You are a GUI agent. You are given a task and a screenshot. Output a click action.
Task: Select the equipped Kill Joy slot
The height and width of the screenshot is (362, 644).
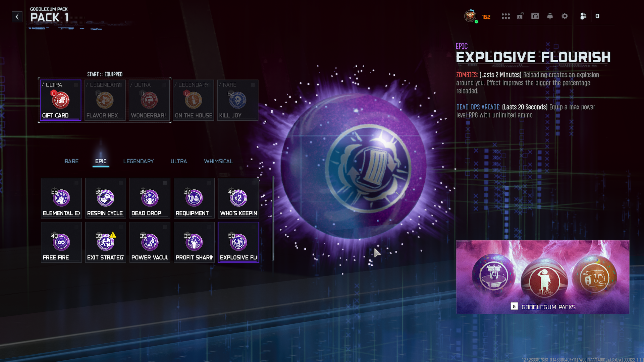(x=238, y=100)
